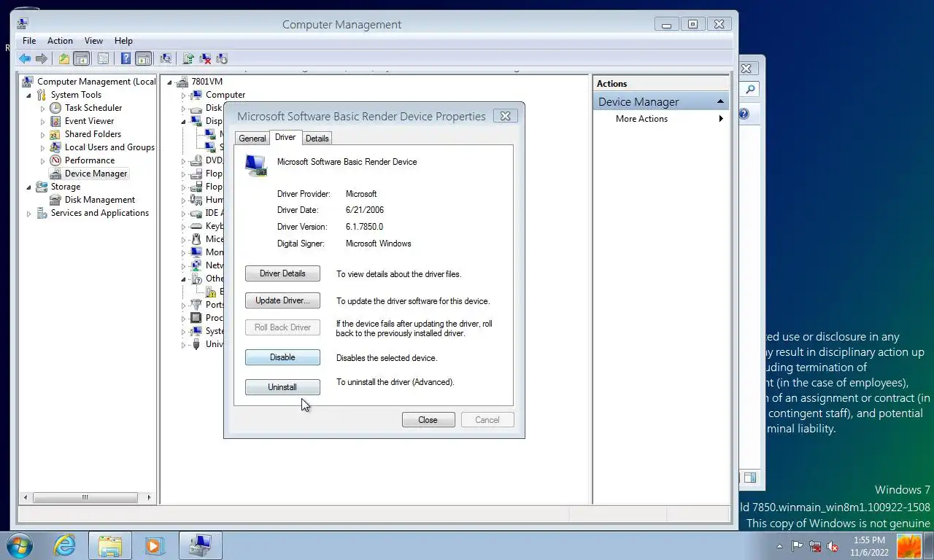
Task: Click the blue Help question mark icon
Action: (126, 58)
